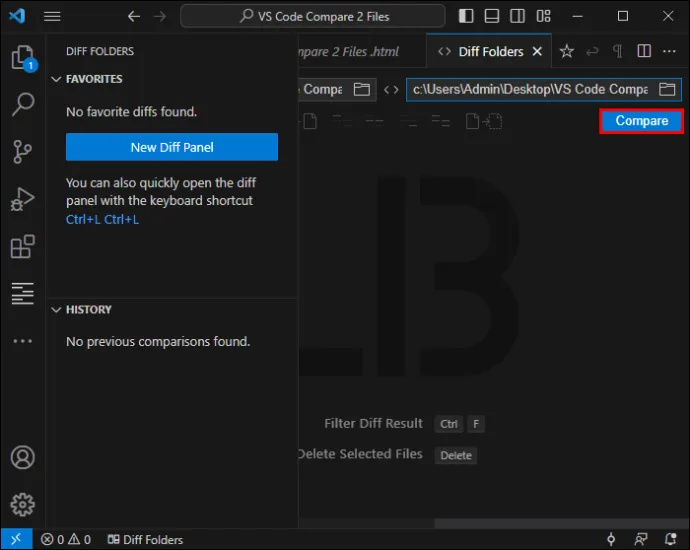The width and height of the screenshot is (690, 550).
Task: Click the open-file icon in diff toolbar
Action: (310, 121)
